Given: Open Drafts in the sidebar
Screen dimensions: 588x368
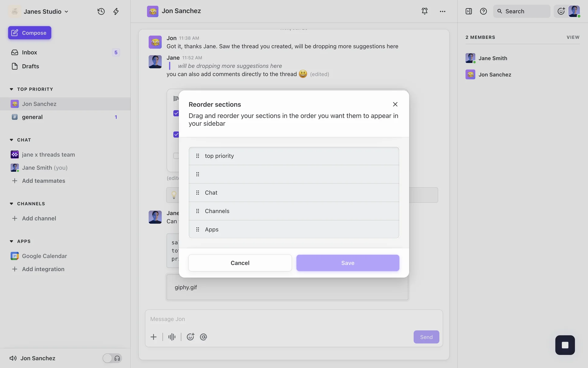Looking at the screenshot, I should point(30,66).
